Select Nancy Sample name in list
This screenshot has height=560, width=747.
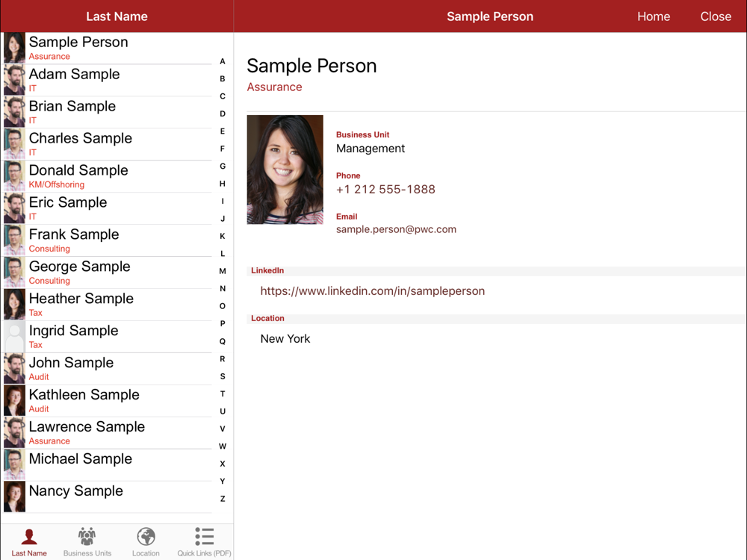pyautogui.click(x=76, y=491)
